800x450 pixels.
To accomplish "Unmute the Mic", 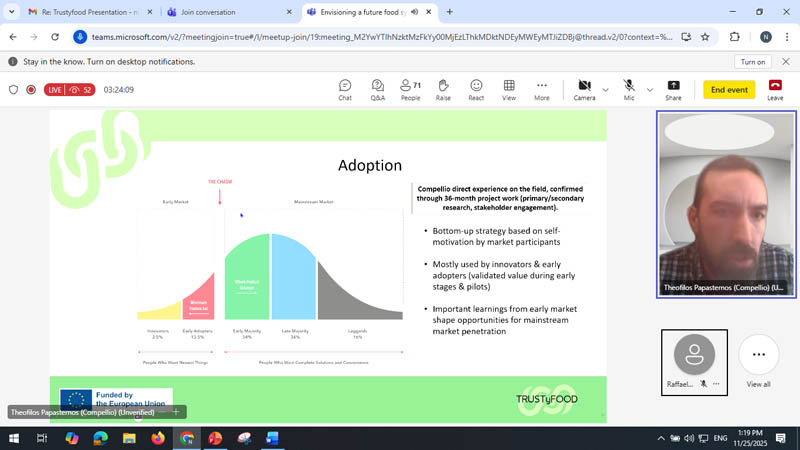I will [x=629, y=90].
